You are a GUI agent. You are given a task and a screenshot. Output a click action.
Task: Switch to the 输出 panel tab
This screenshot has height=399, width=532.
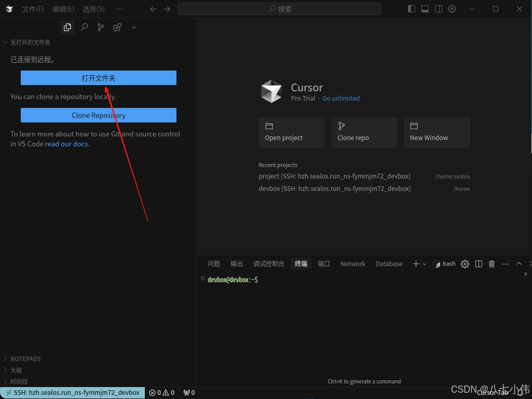pos(237,264)
